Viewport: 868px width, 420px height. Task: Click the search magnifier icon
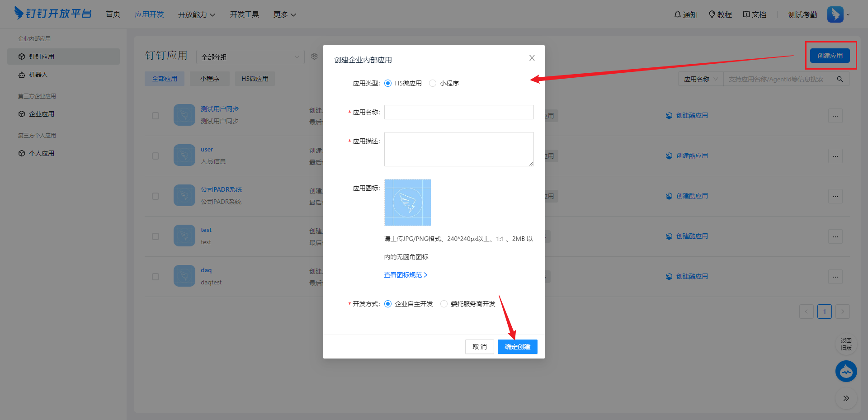coord(840,79)
